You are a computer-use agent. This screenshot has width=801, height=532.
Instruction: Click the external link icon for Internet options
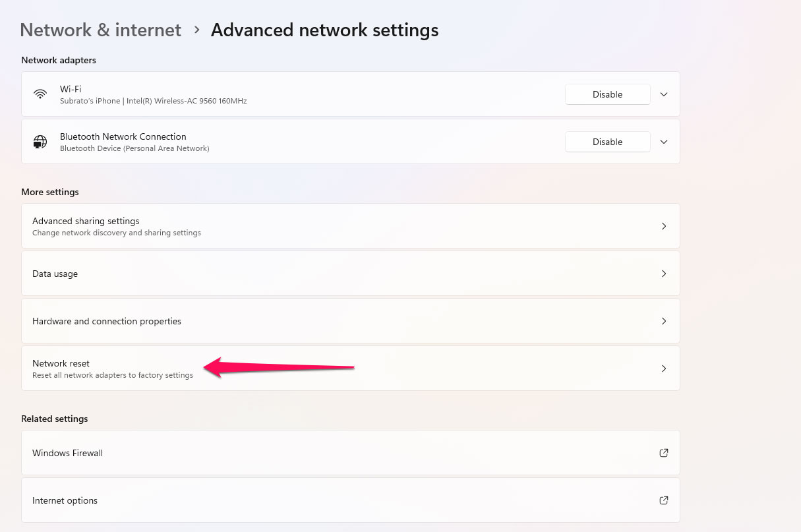(664, 500)
